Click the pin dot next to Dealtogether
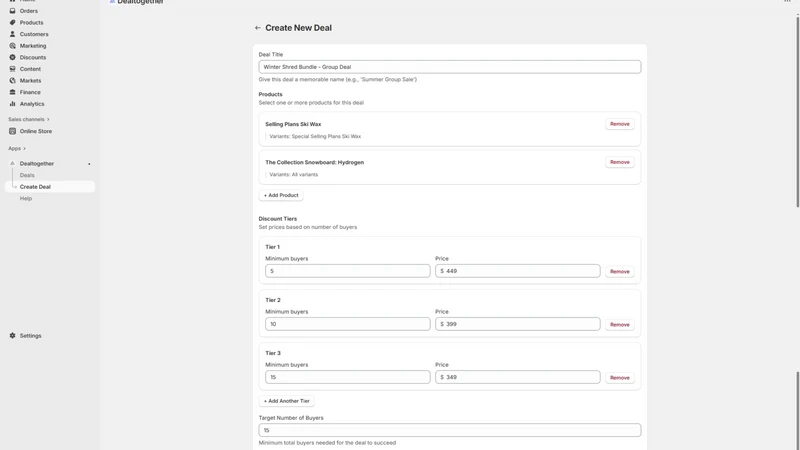 [x=89, y=164]
